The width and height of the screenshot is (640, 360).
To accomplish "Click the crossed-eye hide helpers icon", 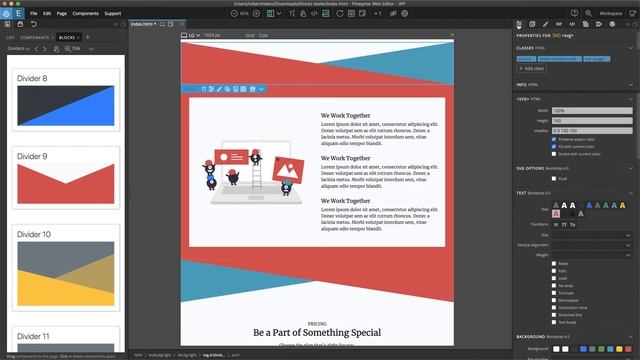I will [x=393, y=13].
